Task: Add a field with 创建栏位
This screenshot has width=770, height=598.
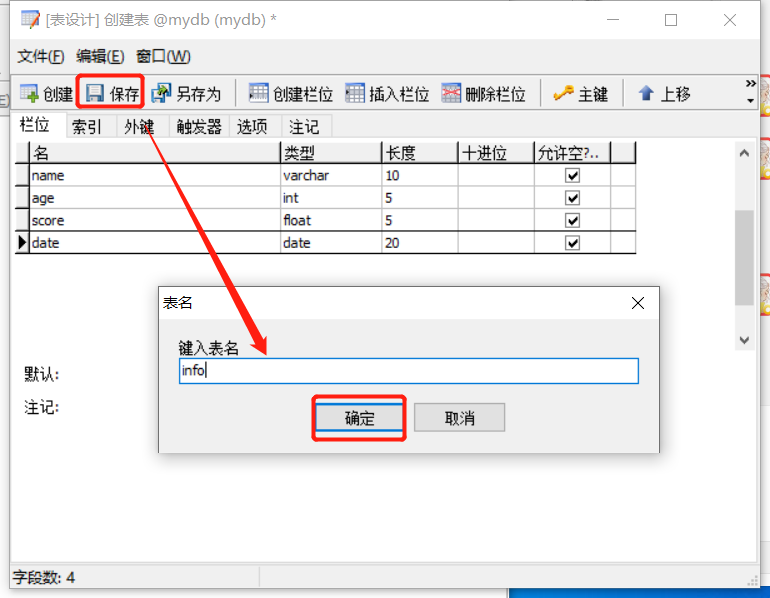Action: 291,93
